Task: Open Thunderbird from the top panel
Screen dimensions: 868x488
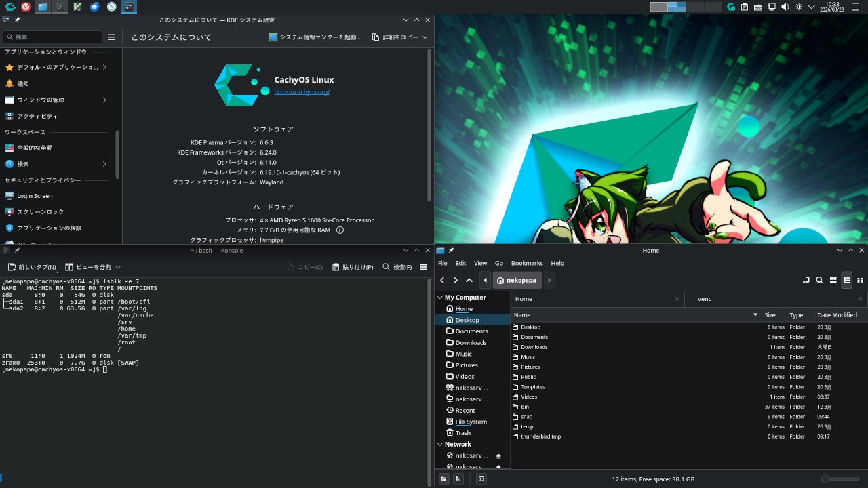Action: pos(95,7)
